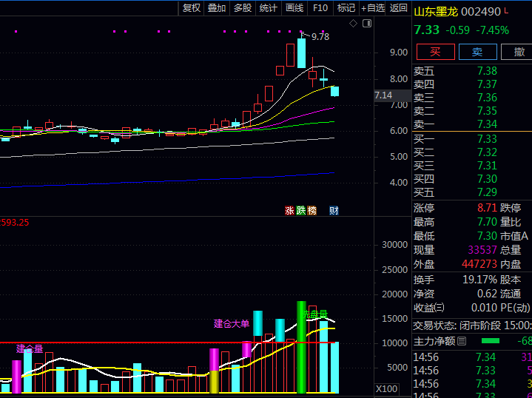The width and height of the screenshot is (532, 398).
Task: Open the 主力净额 list icon
Action: 462,341
